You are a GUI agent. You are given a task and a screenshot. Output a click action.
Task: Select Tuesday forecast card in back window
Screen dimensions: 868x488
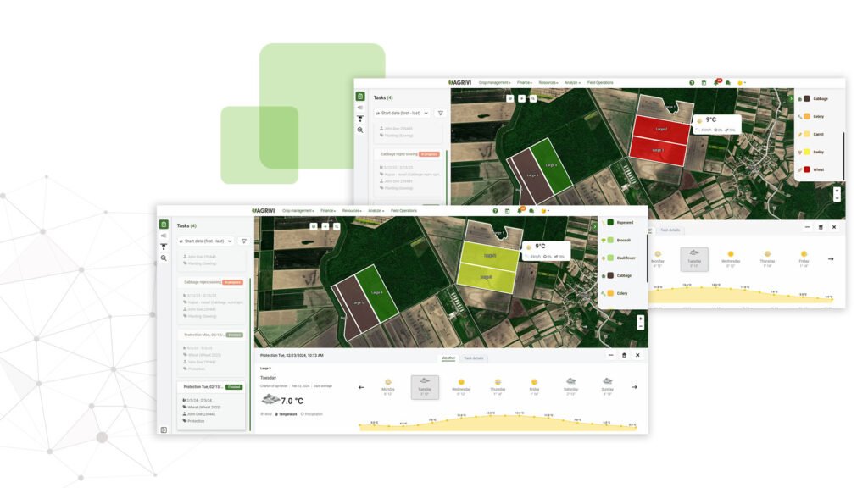[x=694, y=259]
